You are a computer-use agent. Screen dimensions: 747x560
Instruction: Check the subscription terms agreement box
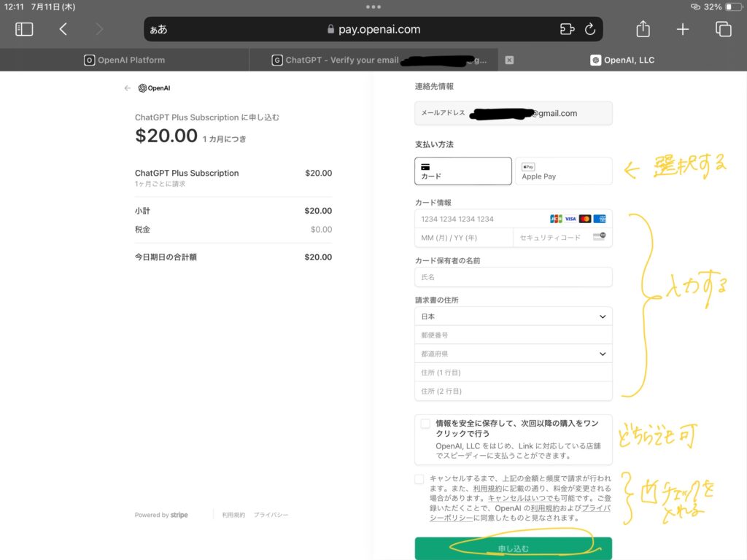pyautogui.click(x=419, y=479)
